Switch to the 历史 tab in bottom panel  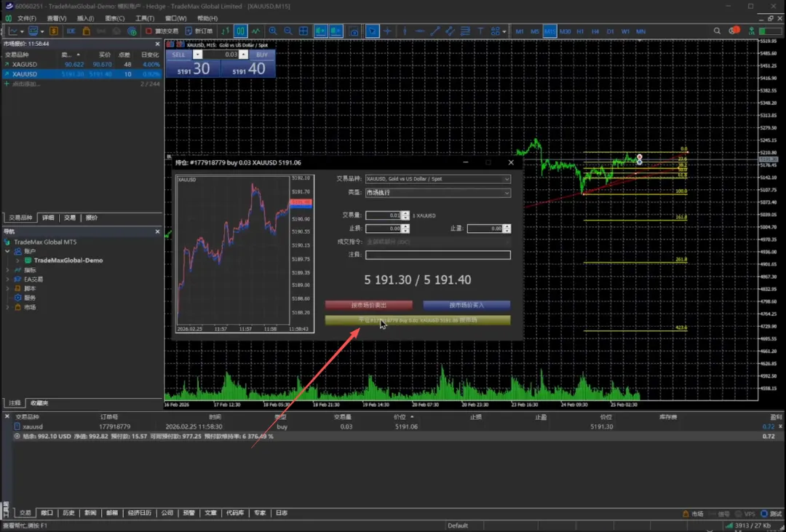(x=68, y=513)
